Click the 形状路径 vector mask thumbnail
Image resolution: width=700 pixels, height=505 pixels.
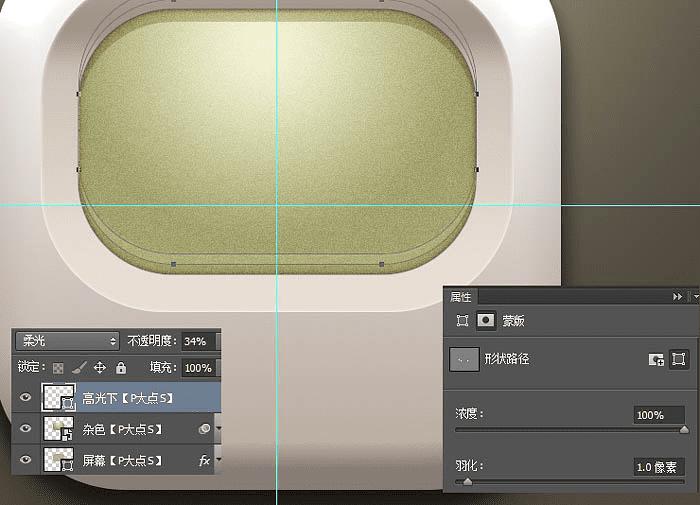(464, 359)
